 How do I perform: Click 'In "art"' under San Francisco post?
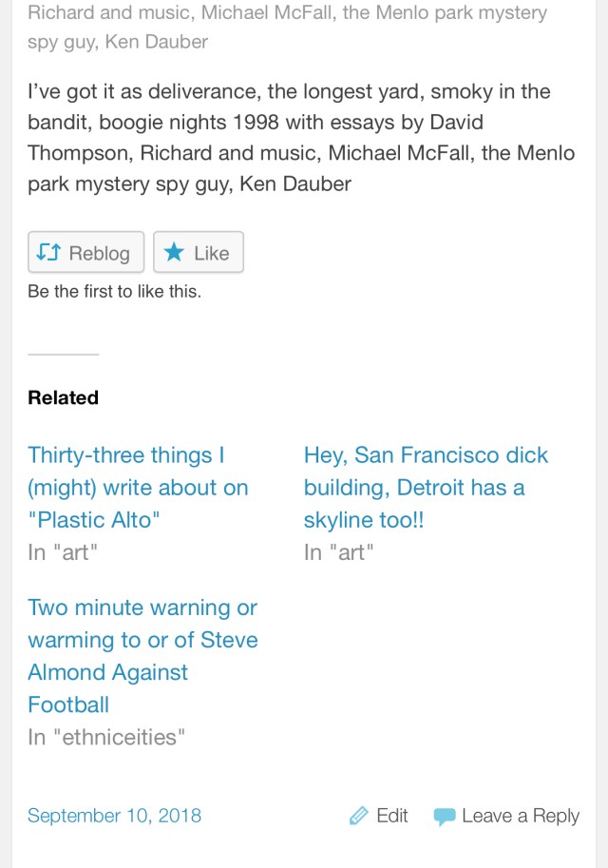pyautogui.click(x=338, y=552)
